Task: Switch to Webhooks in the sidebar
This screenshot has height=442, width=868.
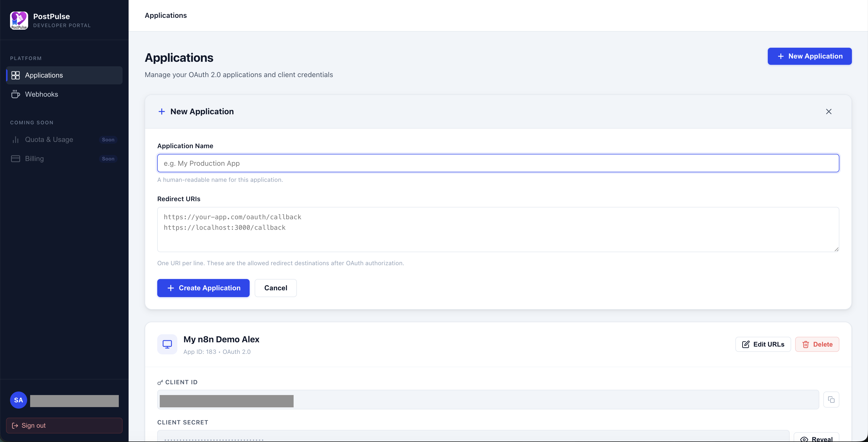Action: click(42, 94)
